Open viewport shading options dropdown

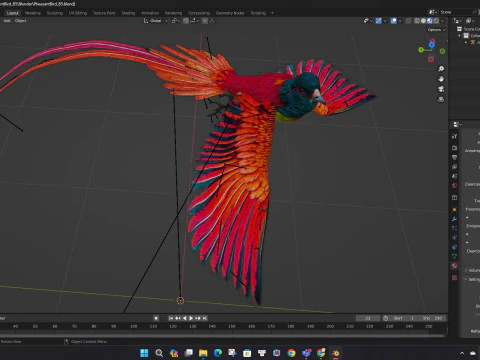443,21
